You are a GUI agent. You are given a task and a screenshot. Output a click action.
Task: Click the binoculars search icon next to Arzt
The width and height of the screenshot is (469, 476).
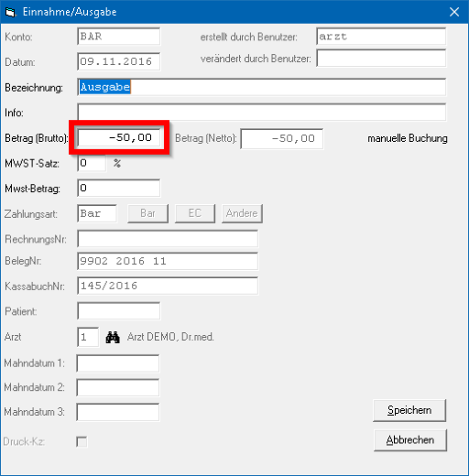pyautogui.click(x=113, y=337)
